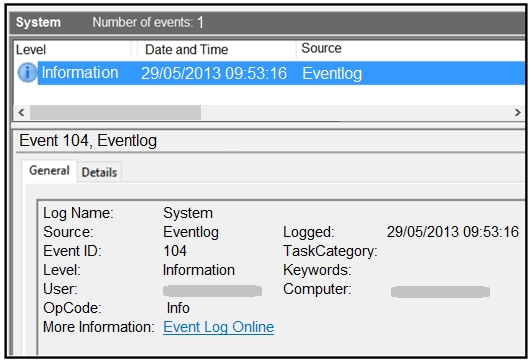Click the System title in header bar
This screenshot has width=531, height=363.
click(38, 22)
